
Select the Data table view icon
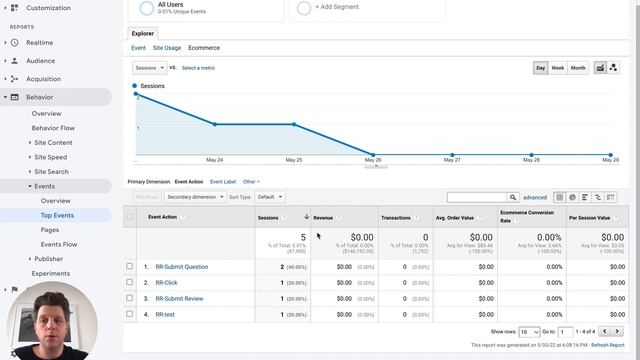(560, 198)
